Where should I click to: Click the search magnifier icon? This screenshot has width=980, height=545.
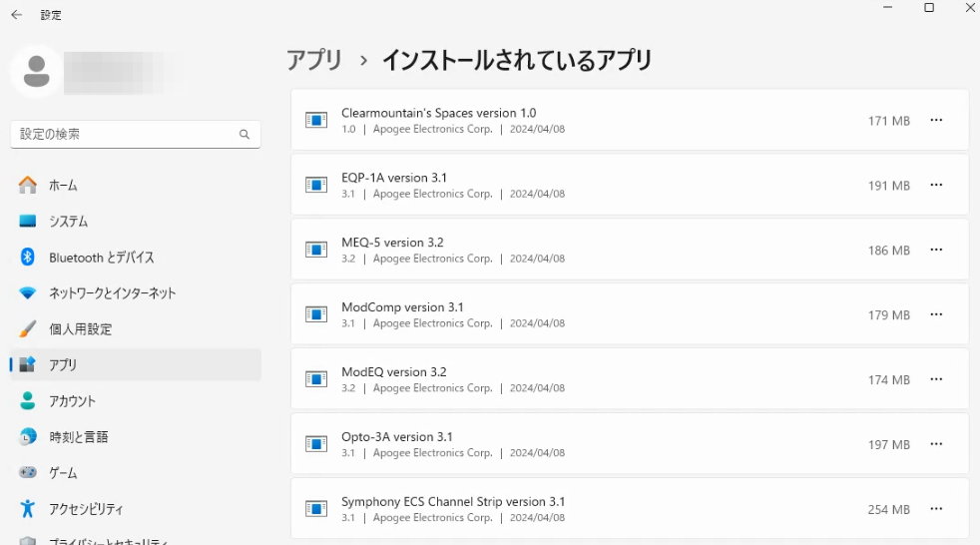[245, 135]
